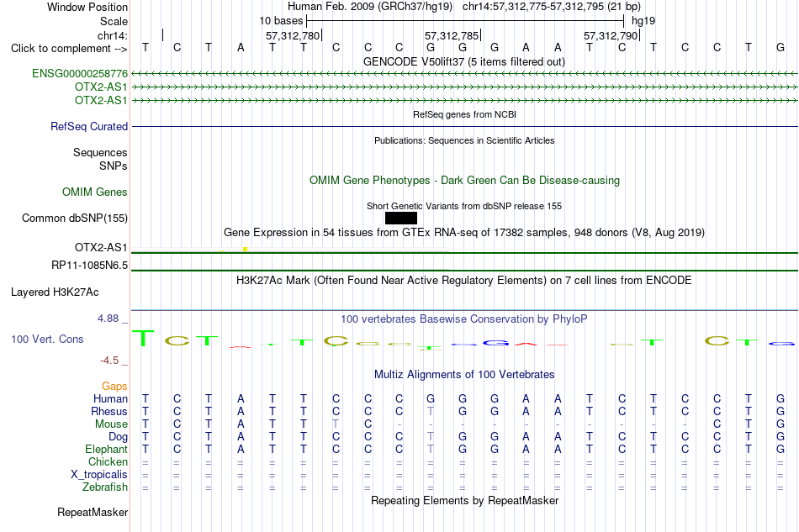
Task: Click the -4.5 PhyloP lower value
Action: point(109,361)
